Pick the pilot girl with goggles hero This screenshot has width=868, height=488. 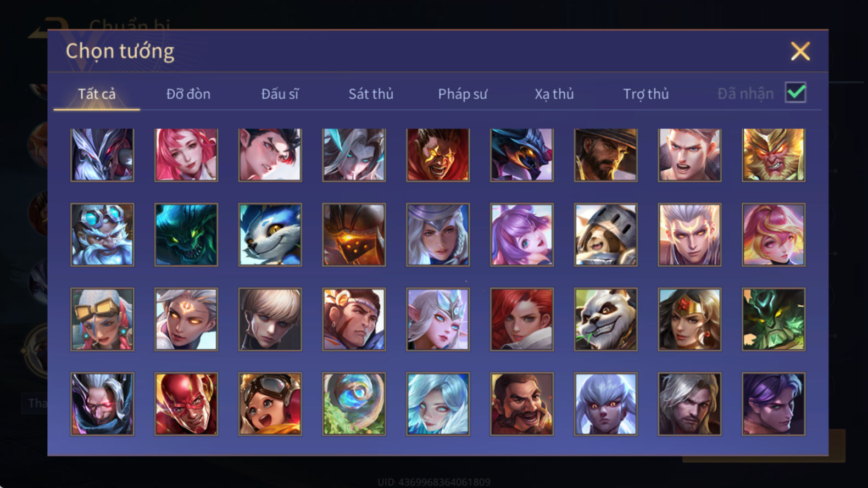pyautogui.click(x=270, y=404)
